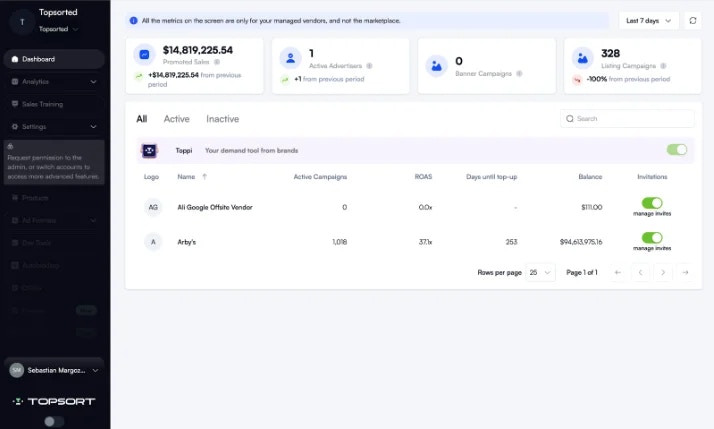Switch to the Inactive tab
The image size is (714, 429).
(222, 119)
